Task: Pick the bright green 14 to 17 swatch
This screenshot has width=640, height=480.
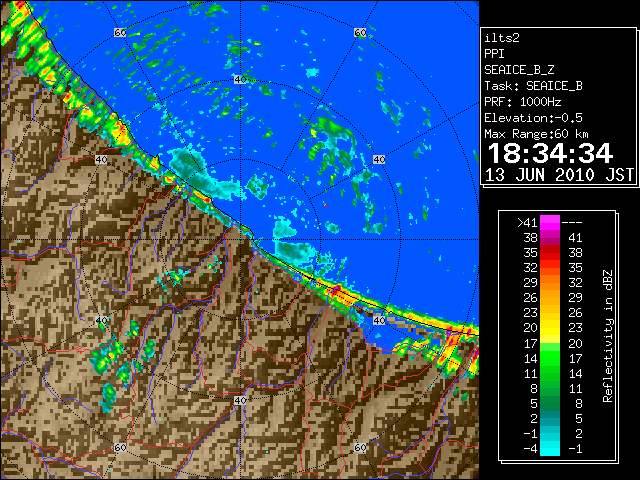Action: coord(550,358)
